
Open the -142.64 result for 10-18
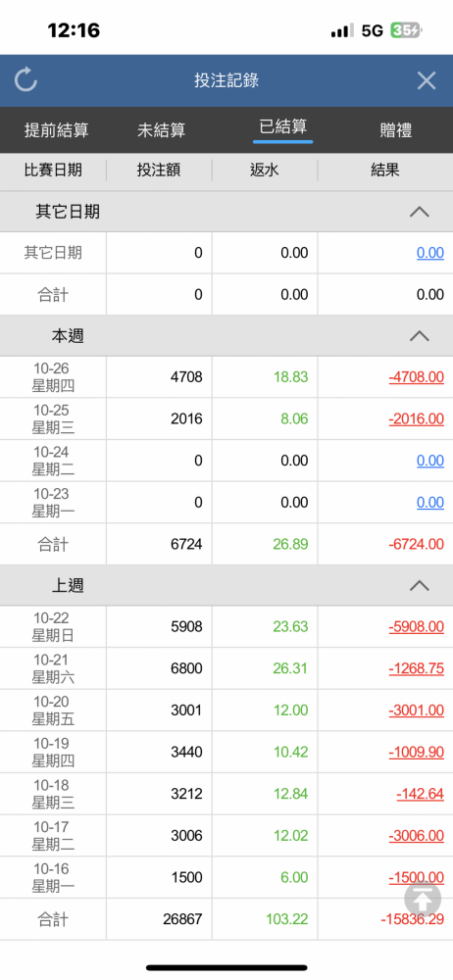click(420, 794)
